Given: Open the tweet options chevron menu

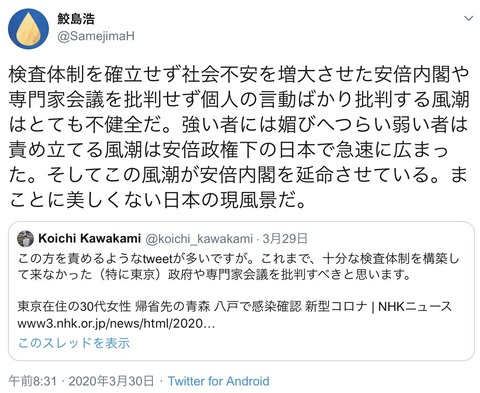Looking at the screenshot, I should 469,18.
